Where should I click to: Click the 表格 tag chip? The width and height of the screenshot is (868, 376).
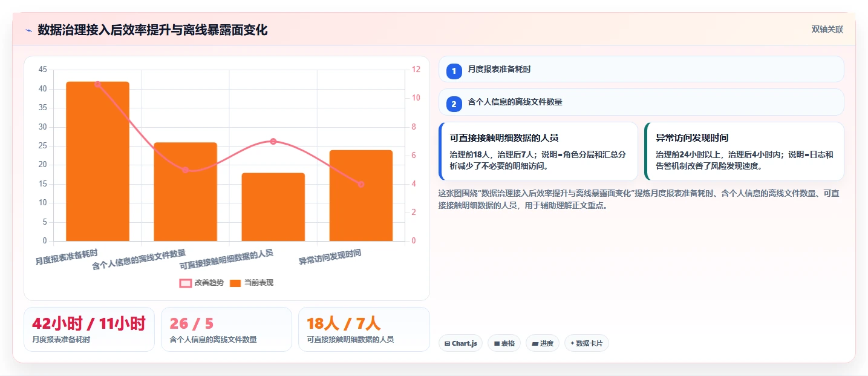coord(504,343)
